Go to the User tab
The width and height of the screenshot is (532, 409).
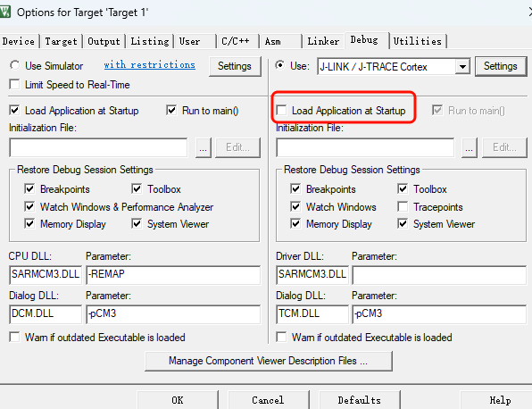[x=195, y=41]
